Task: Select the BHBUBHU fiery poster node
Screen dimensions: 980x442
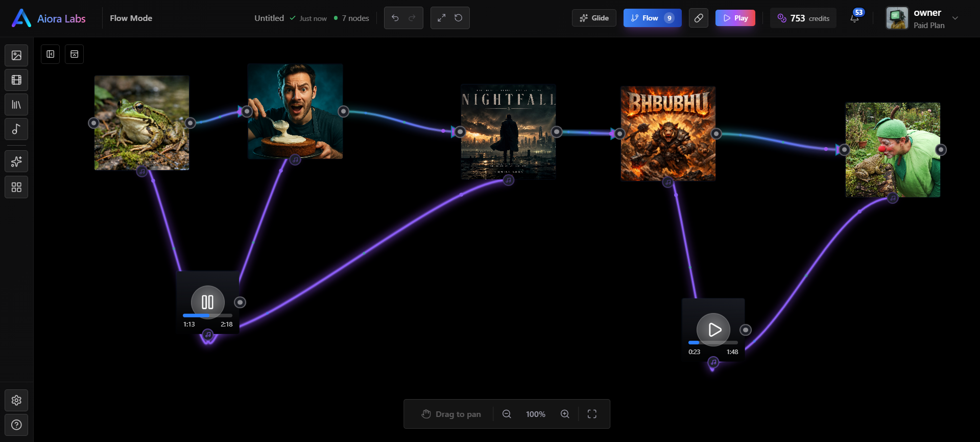Action: point(668,133)
